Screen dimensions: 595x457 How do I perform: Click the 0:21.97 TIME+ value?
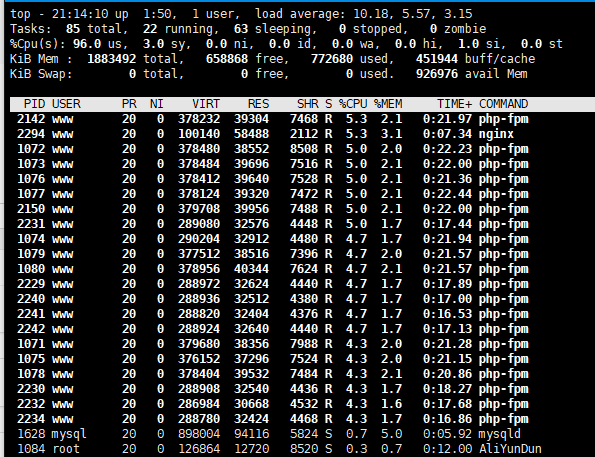click(x=447, y=119)
